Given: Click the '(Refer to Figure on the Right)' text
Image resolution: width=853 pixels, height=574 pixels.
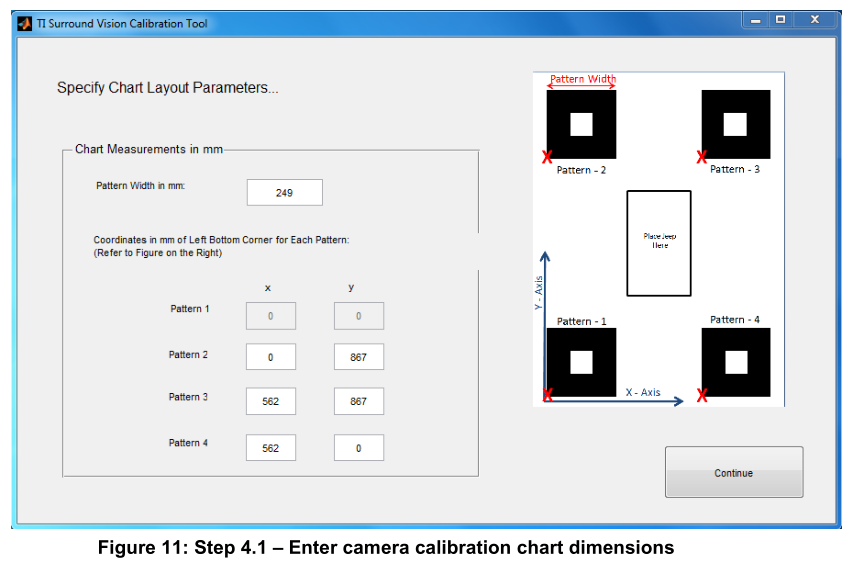Looking at the screenshot, I should pos(158,253).
